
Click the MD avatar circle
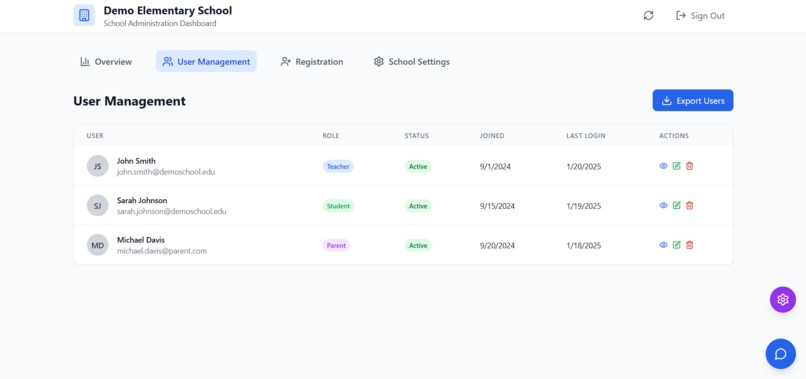click(98, 245)
